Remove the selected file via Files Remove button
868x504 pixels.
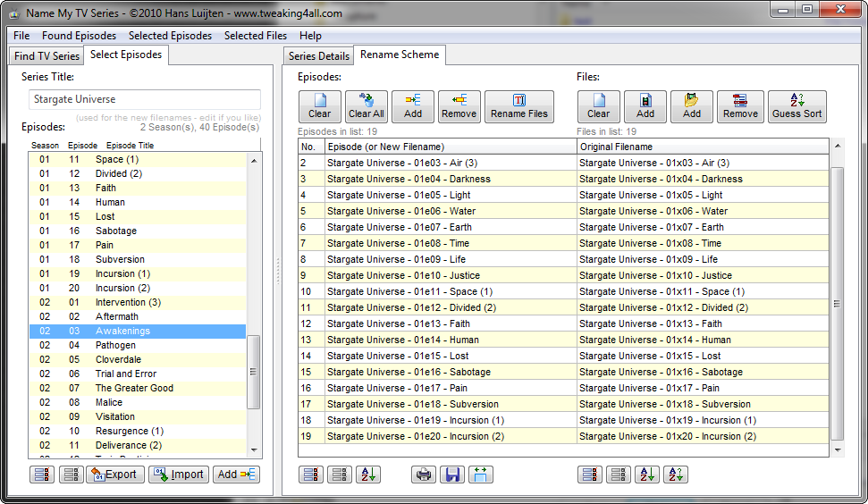click(x=740, y=106)
